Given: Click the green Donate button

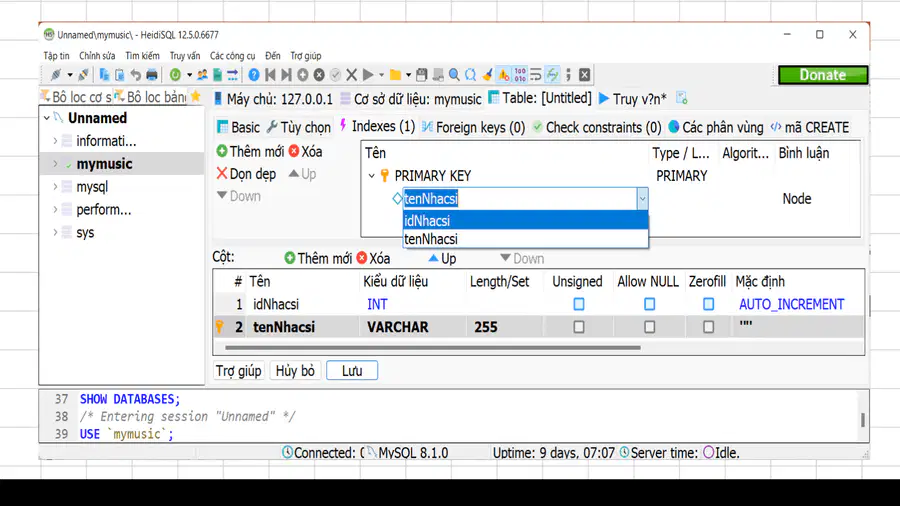Looking at the screenshot, I should pyautogui.click(x=823, y=75).
